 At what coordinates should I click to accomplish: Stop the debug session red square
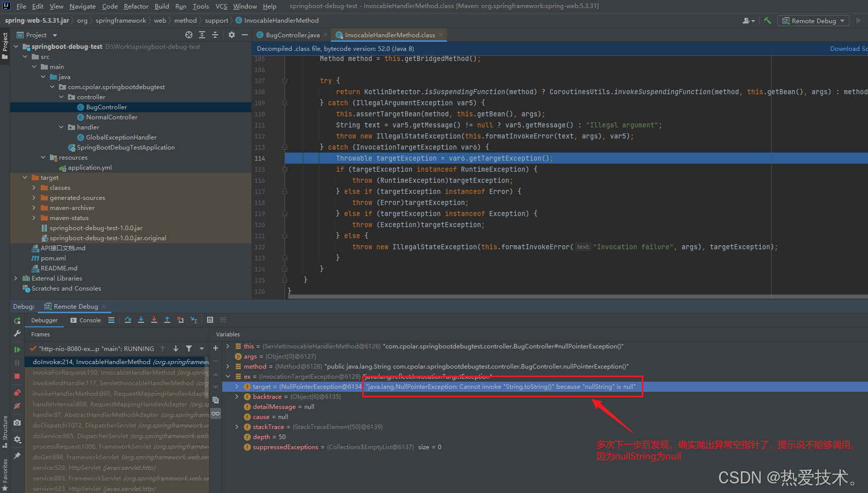pos(17,376)
